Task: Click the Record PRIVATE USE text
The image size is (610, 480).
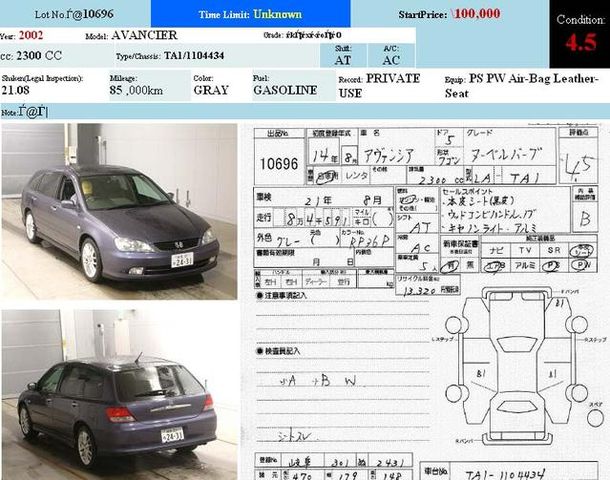Action: [x=379, y=86]
